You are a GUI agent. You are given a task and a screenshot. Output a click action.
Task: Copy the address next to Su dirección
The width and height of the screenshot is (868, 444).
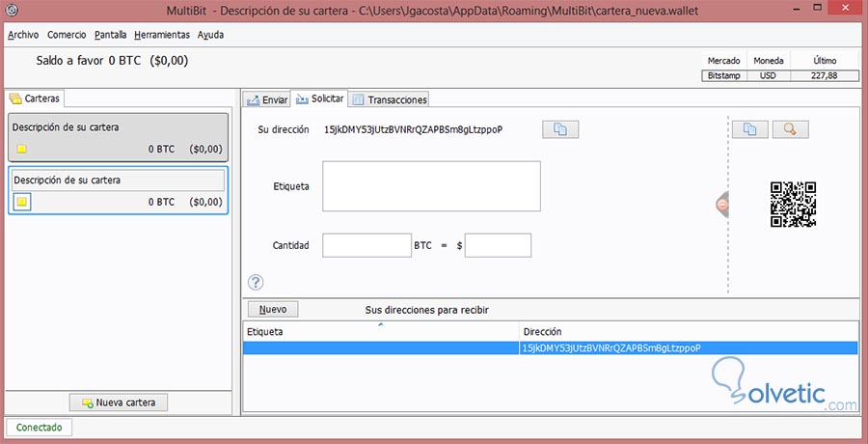click(560, 129)
